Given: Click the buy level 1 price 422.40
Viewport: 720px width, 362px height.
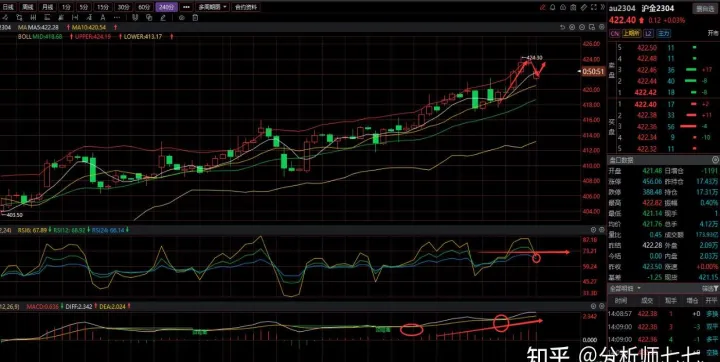Looking at the screenshot, I should point(646,105).
